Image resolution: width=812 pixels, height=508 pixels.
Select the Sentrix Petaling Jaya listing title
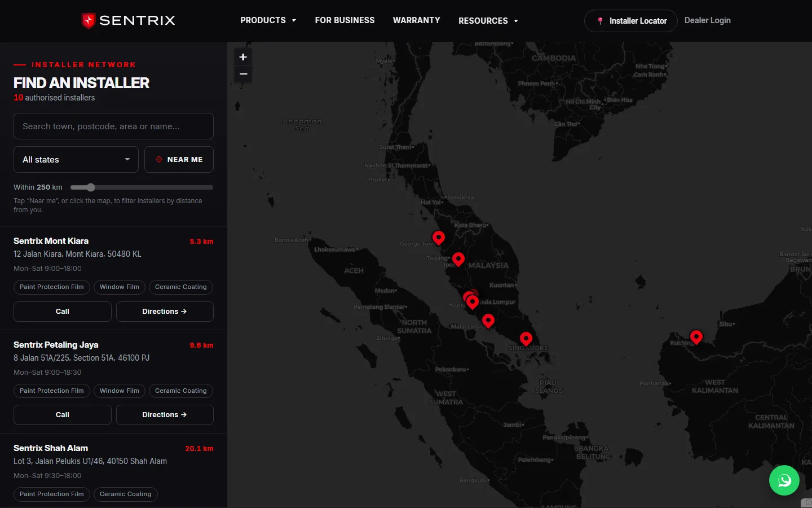click(56, 345)
